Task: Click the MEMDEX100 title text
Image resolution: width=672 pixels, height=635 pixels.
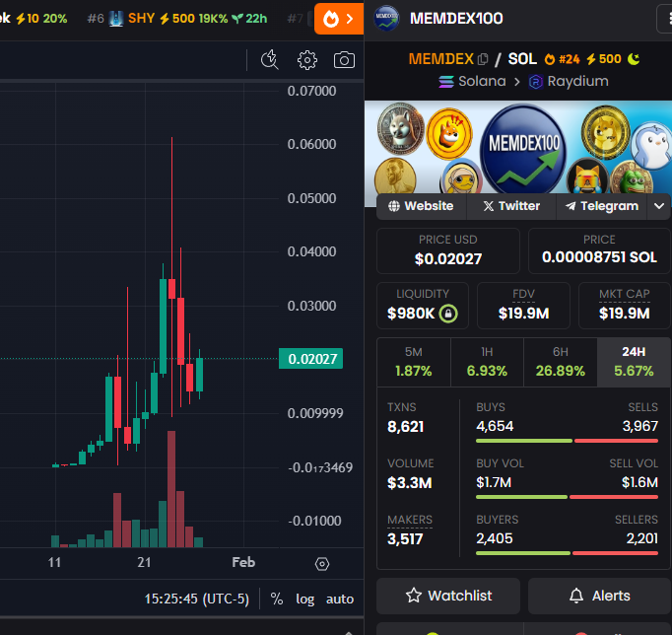Action: tap(456, 19)
